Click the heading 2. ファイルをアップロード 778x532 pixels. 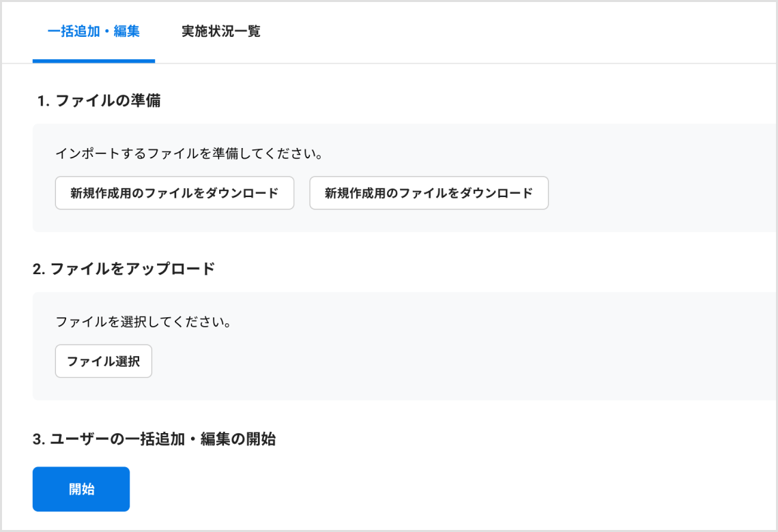pos(124,269)
